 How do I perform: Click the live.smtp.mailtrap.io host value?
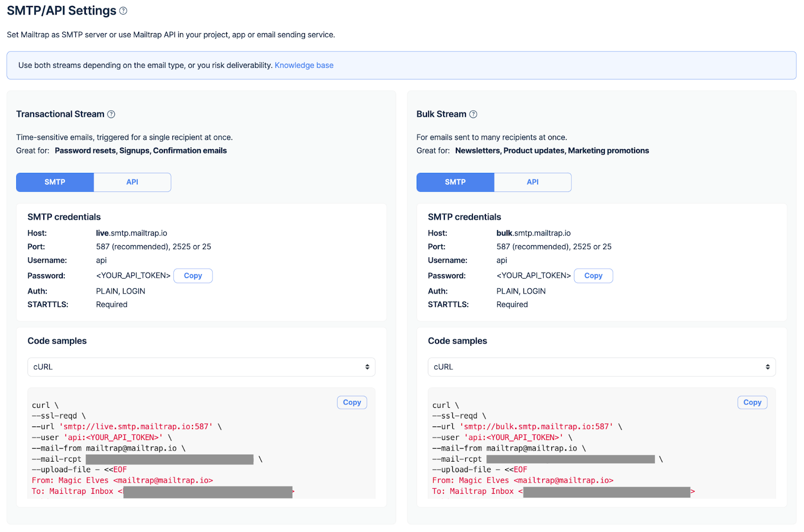(x=132, y=233)
